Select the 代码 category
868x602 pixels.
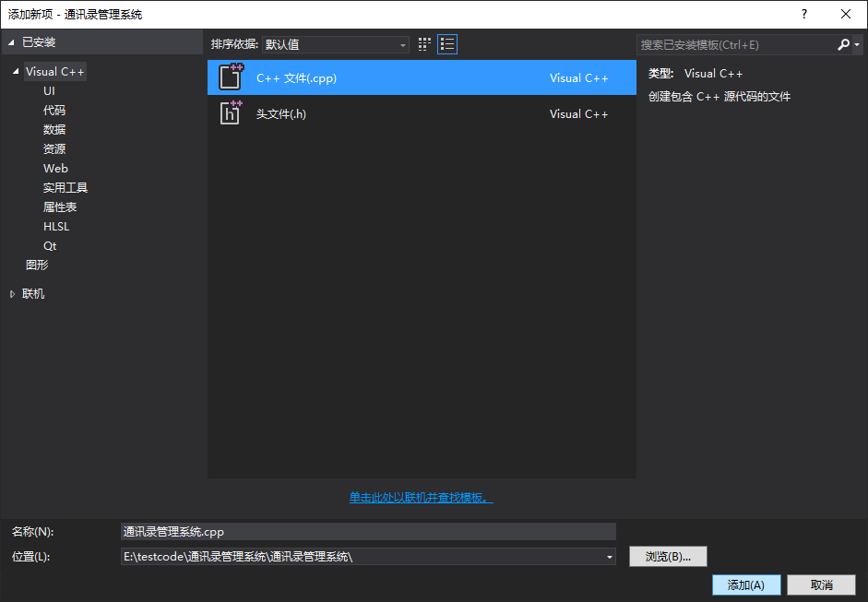(x=54, y=110)
